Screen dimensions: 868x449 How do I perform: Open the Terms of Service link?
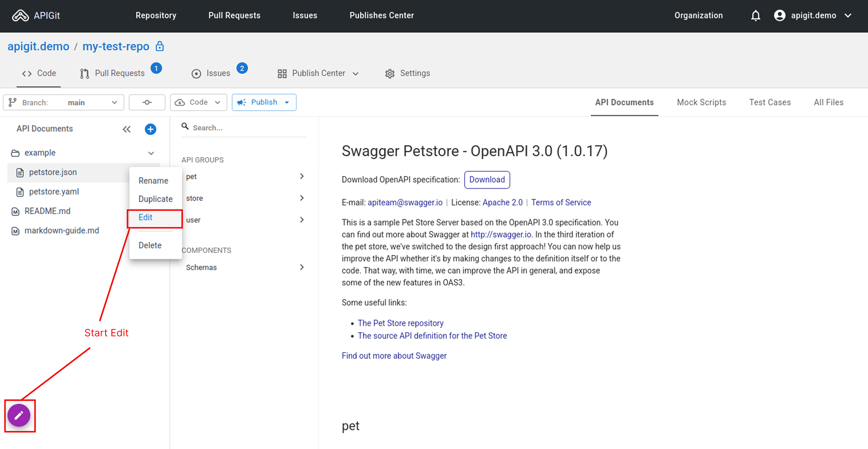(561, 202)
